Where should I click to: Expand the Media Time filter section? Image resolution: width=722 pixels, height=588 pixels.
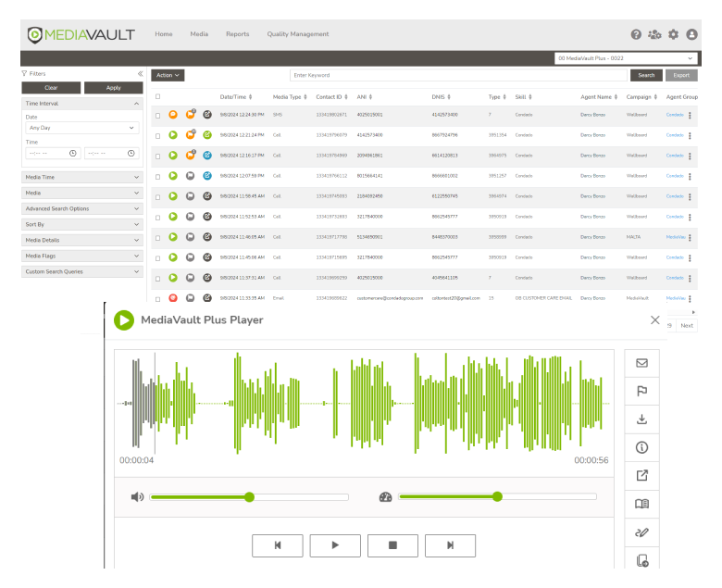pyautogui.click(x=82, y=177)
